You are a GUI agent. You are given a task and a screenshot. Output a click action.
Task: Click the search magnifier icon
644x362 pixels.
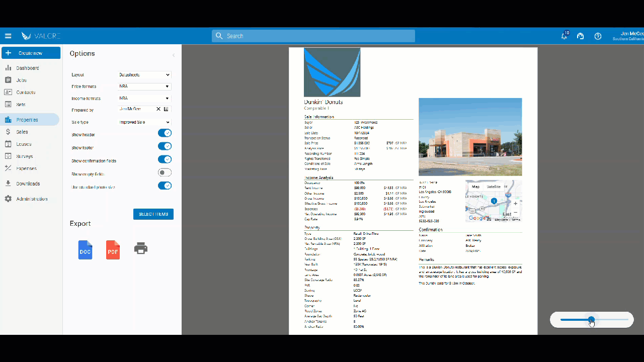coord(219,36)
